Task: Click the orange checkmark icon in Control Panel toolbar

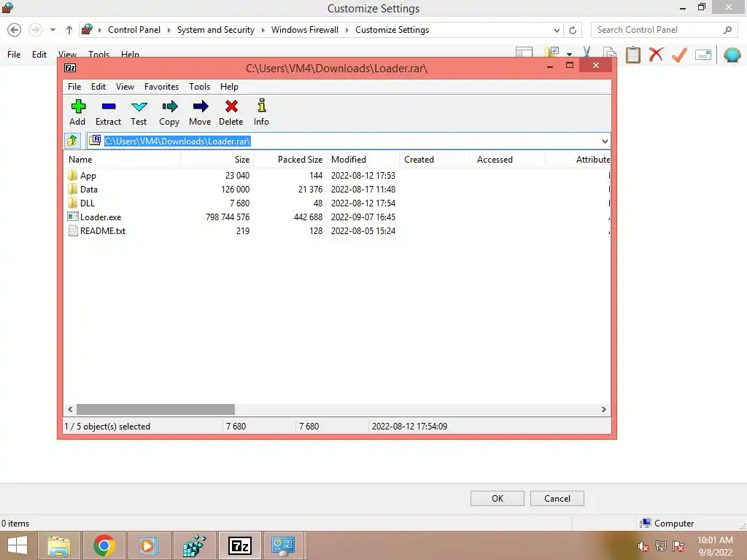Action: pos(679,54)
